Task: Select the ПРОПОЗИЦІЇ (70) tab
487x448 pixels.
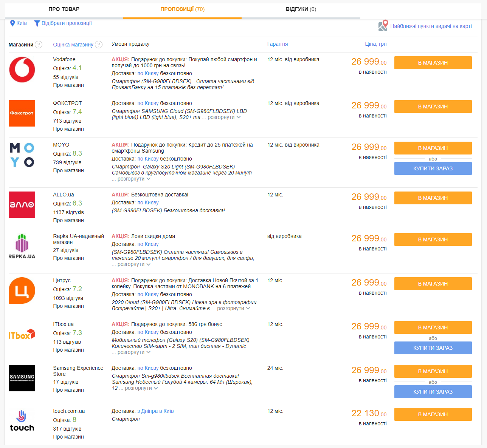Action: tap(182, 9)
